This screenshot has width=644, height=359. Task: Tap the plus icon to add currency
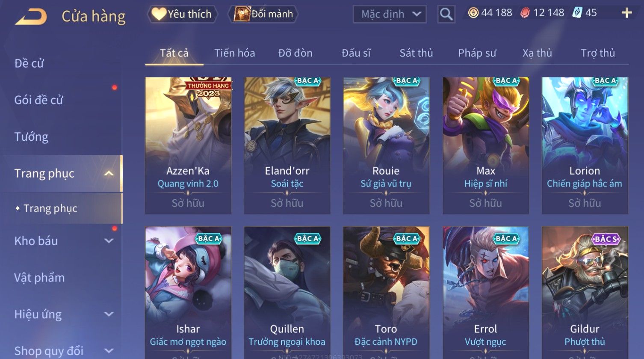pyautogui.click(x=626, y=13)
